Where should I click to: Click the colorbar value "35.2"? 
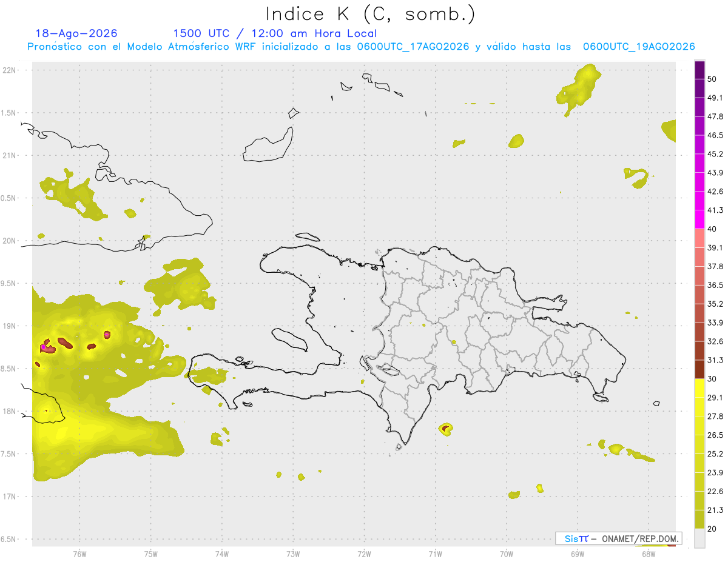716,304
